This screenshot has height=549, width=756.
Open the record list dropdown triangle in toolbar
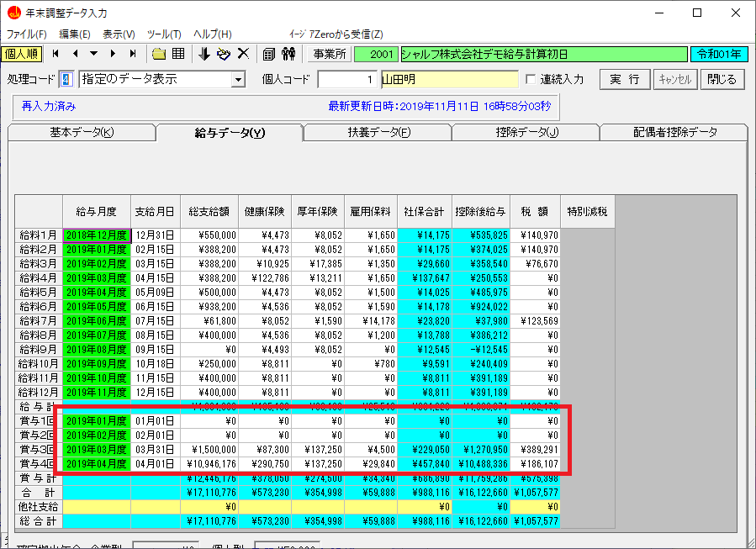(94, 54)
